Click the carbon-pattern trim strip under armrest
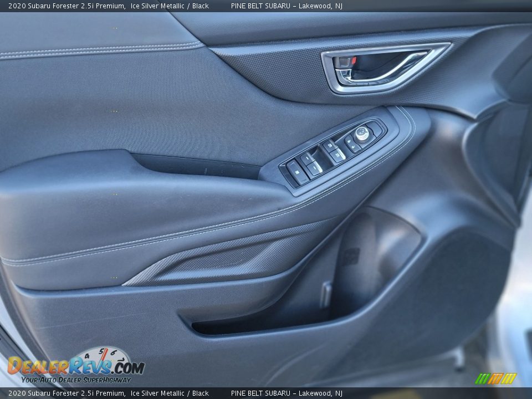This screenshot has height=399, width=532. (x=222, y=259)
